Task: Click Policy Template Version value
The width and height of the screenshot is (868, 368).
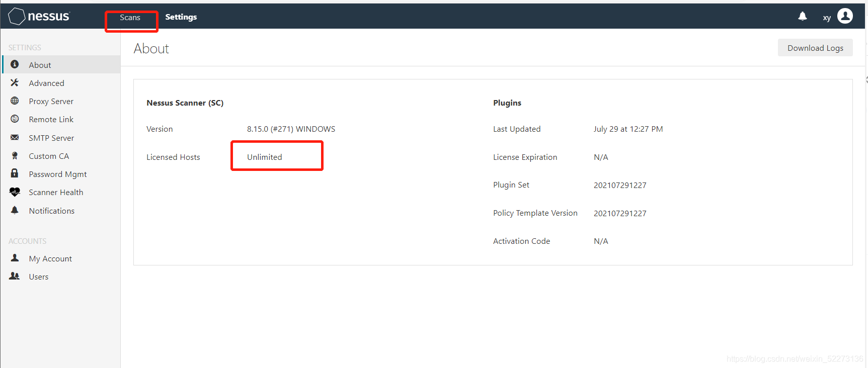Action: pos(620,213)
